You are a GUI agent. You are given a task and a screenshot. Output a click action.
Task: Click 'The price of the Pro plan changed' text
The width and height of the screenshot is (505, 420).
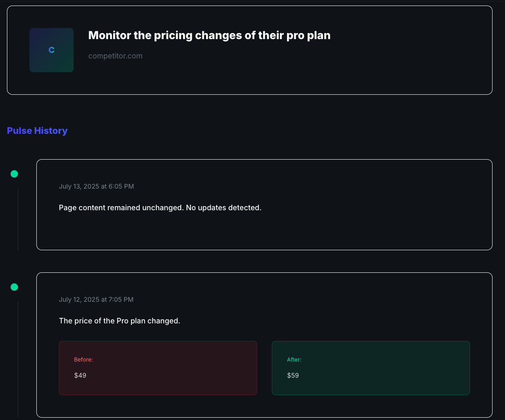pos(120,321)
